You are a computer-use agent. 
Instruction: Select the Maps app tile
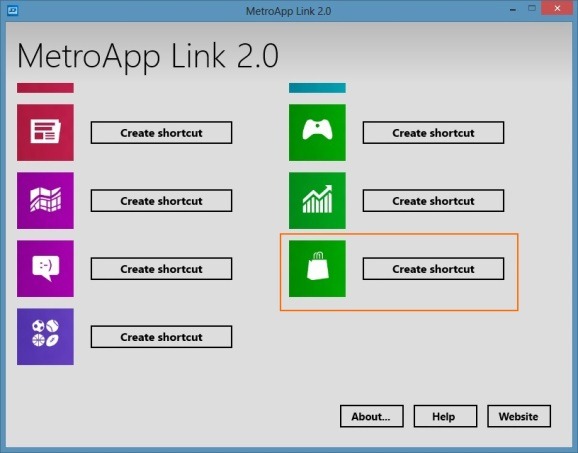pos(45,201)
